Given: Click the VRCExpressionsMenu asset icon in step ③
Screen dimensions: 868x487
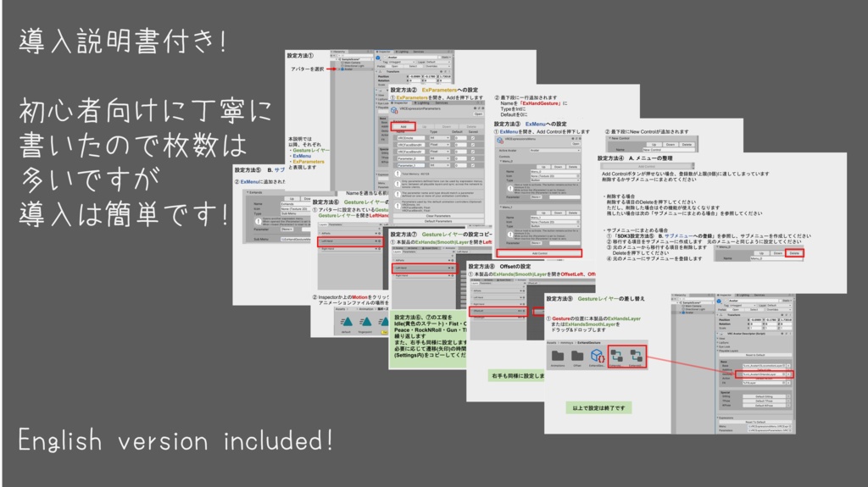Looking at the screenshot, I should [x=500, y=141].
